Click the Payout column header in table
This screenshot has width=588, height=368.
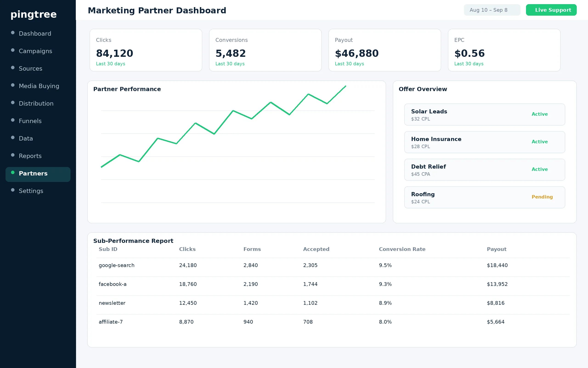pos(496,249)
